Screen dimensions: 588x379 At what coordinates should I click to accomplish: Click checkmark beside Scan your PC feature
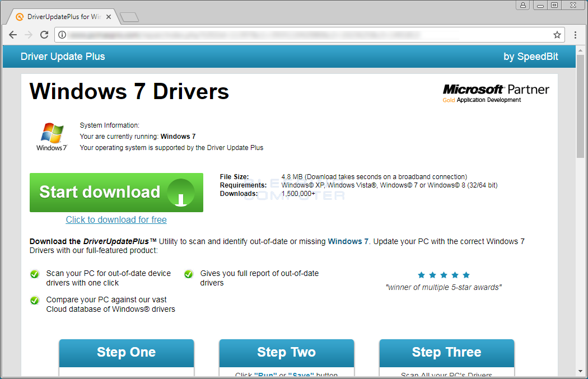35,274
